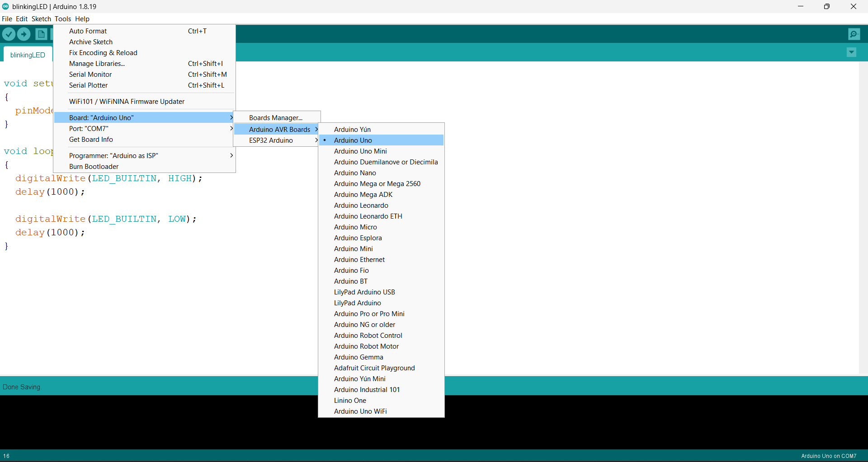Expand ESP32 Arduino submenu
Viewport: 868px width, 462px height.
coord(277,140)
